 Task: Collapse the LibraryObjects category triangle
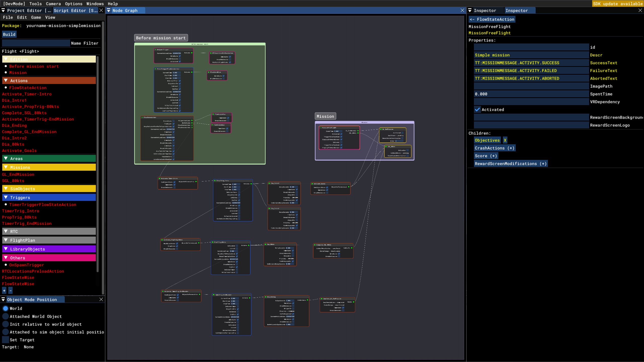click(x=6, y=249)
